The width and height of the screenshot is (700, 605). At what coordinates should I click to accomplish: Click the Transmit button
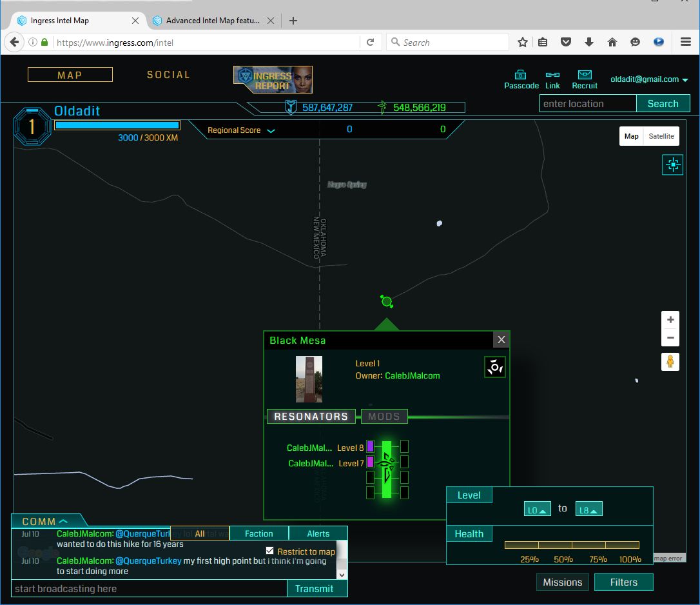coord(314,588)
